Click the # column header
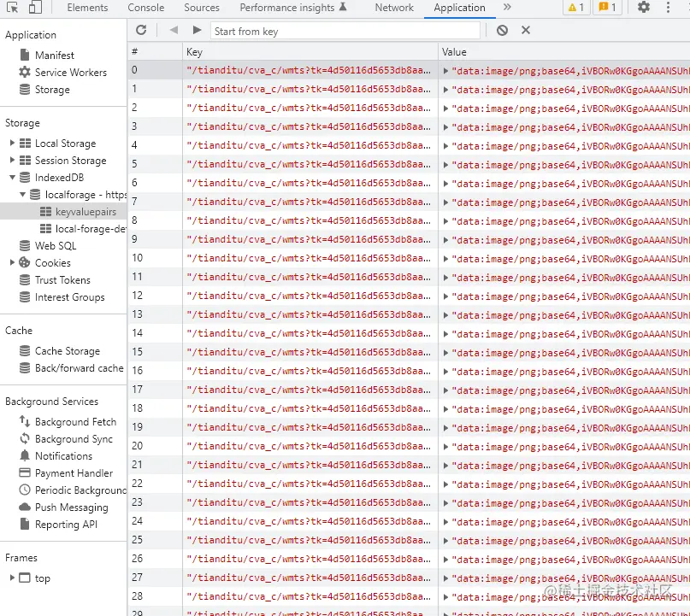The height and width of the screenshot is (616, 690). point(155,52)
